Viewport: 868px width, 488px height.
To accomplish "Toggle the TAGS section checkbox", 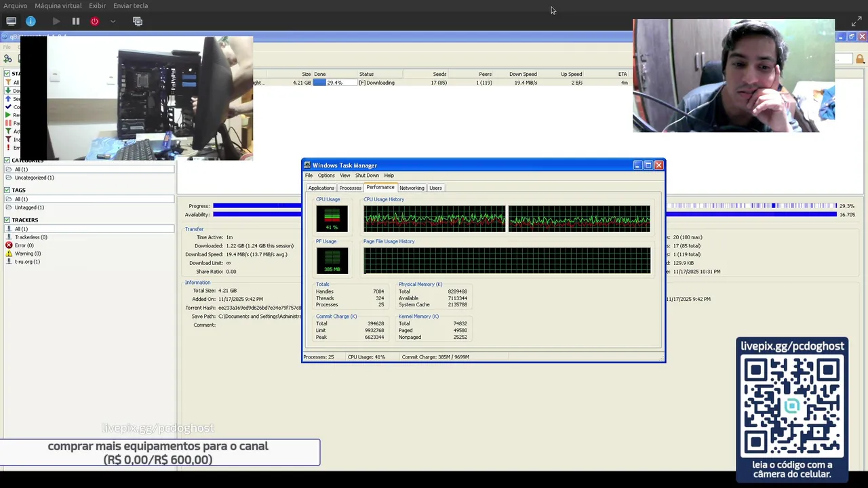I will [7, 190].
